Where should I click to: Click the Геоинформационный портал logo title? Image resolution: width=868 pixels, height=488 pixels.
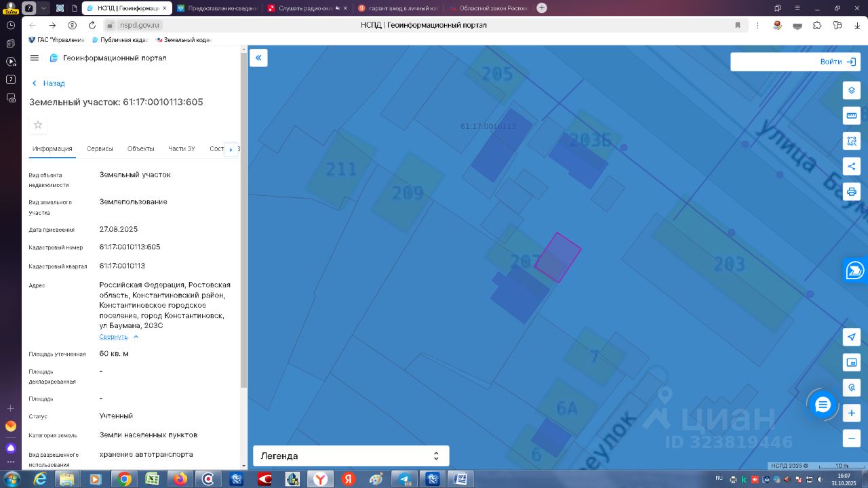click(x=115, y=58)
